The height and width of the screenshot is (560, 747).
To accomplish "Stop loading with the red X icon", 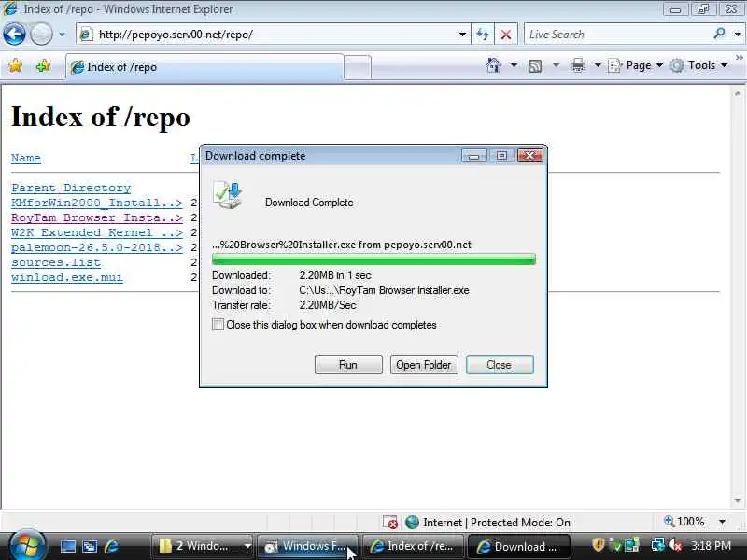I will click(506, 35).
